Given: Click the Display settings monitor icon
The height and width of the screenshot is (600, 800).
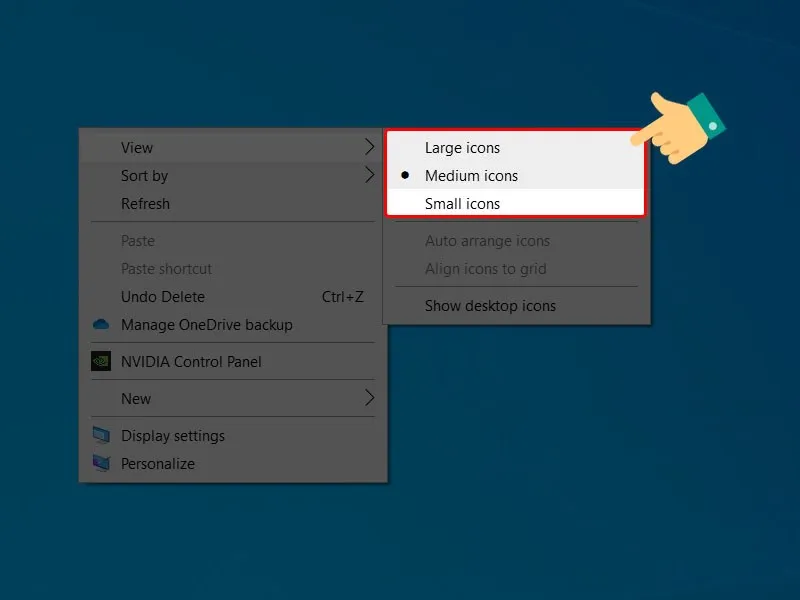Looking at the screenshot, I should tap(100, 435).
